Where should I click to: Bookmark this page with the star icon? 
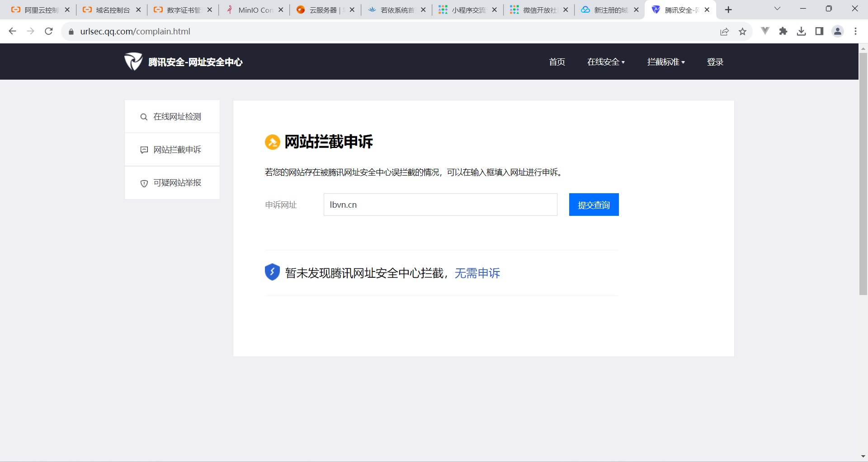pos(743,31)
